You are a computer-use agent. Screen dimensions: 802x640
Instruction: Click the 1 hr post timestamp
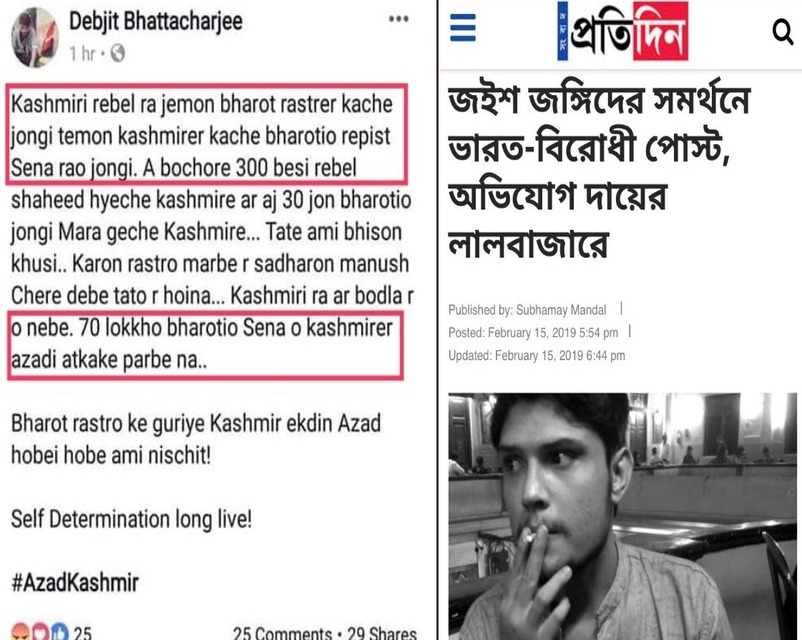[82, 53]
